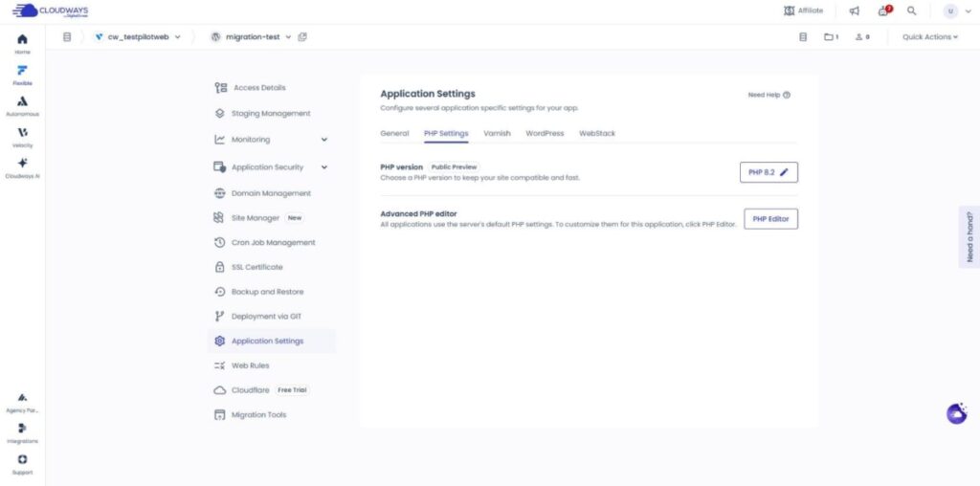Click the projects folder icon in top bar

pyautogui.click(x=828, y=37)
